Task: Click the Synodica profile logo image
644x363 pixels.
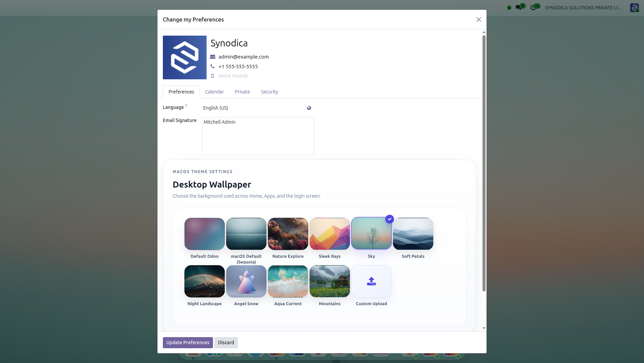Action: (185, 57)
